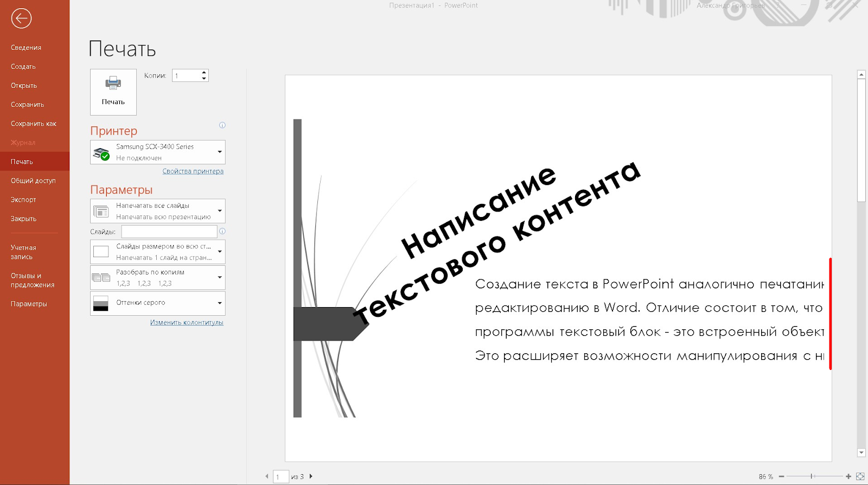Click the zoom slider track
The height and width of the screenshot is (485, 868).
coord(825,476)
